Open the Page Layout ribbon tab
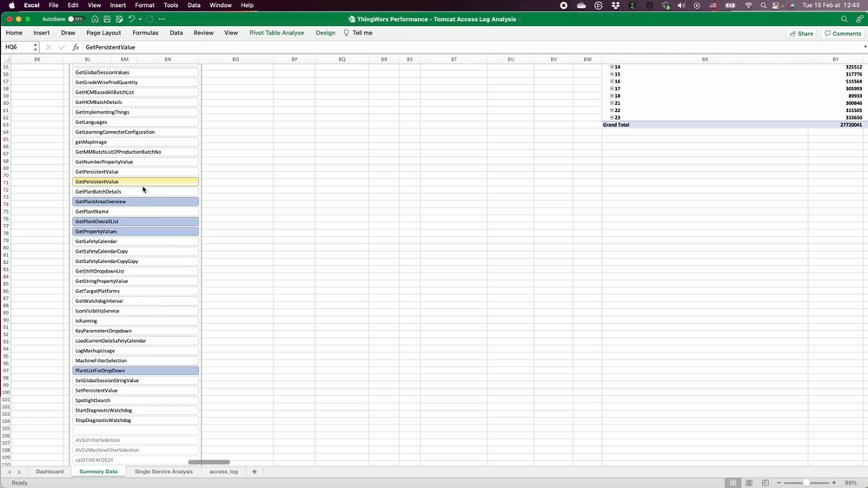Viewport: 868px width, 488px height. coord(103,33)
